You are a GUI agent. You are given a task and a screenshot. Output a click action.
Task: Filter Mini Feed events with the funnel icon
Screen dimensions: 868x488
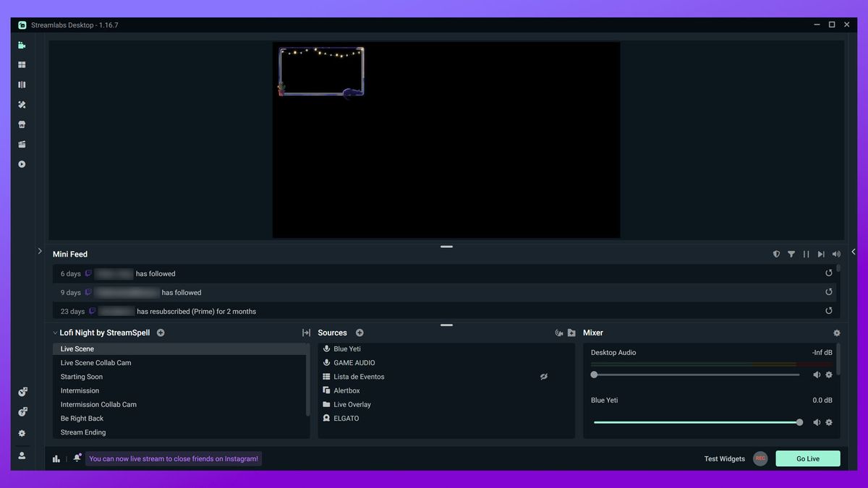[x=791, y=254]
